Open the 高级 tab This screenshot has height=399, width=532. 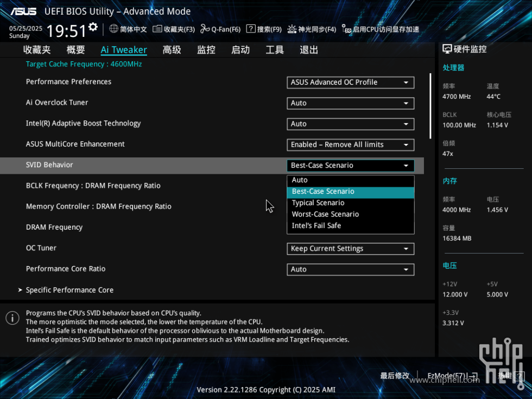[172, 50]
